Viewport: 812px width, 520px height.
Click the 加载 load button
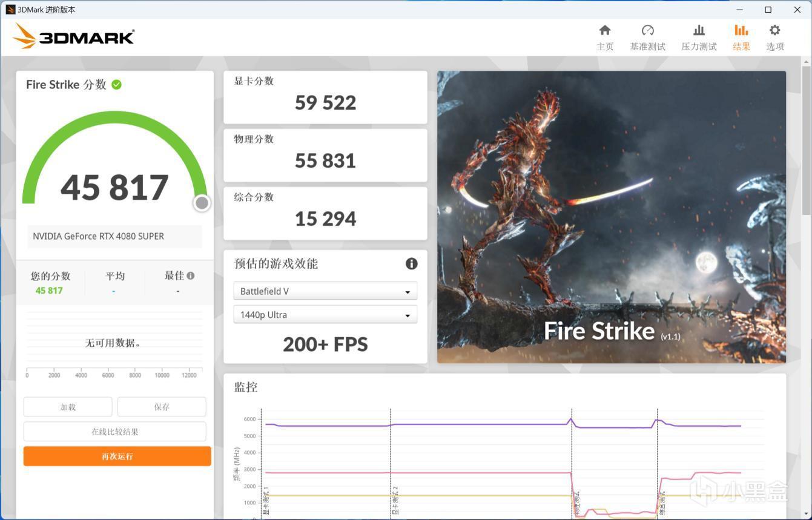click(x=68, y=407)
